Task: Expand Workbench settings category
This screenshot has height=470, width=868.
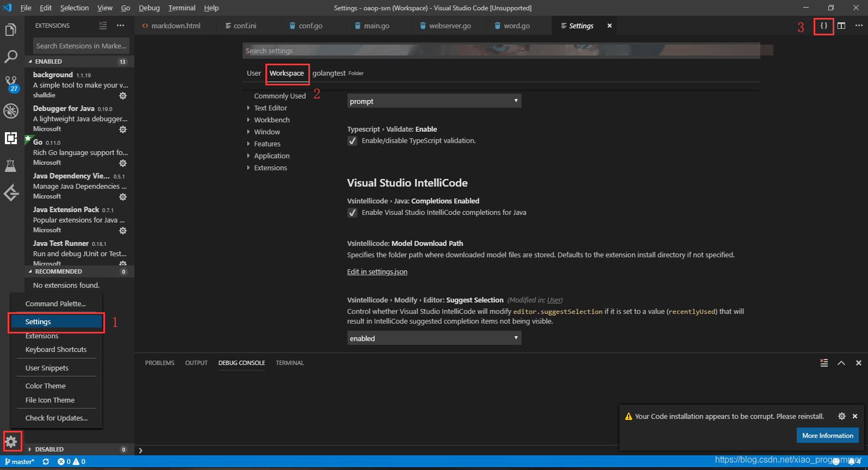Action: point(271,120)
